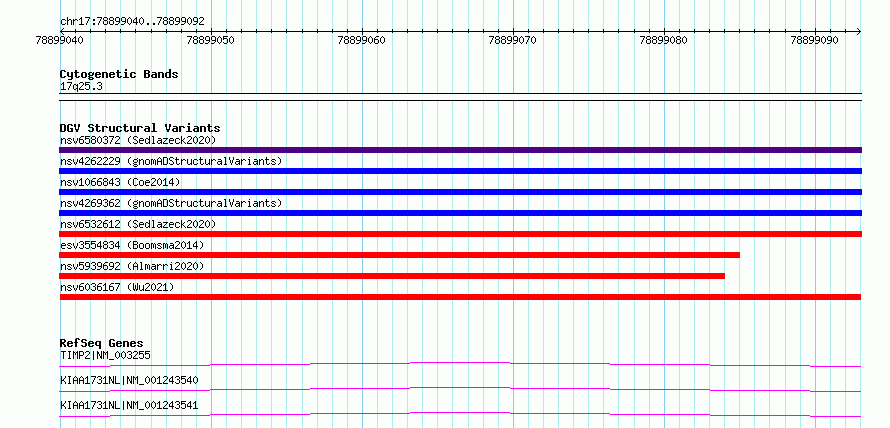Open the nsv4269362 (gnomADStructuralVariants) label

(x=171, y=203)
